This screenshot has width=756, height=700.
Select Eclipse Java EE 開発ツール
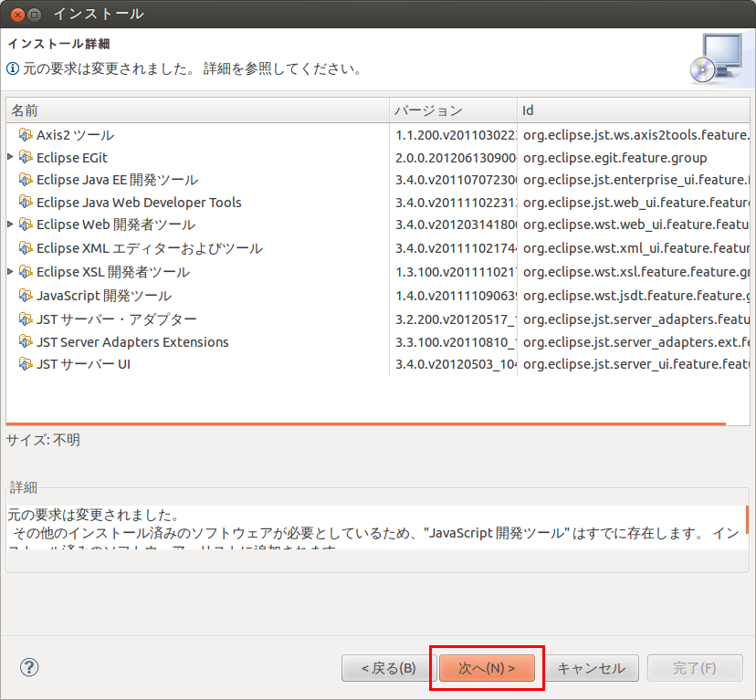(x=378, y=180)
